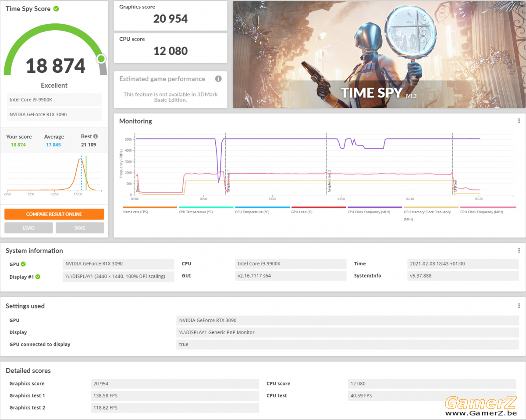Click the SystemInfo version v5.37.888

pyautogui.click(x=463, y=276)
